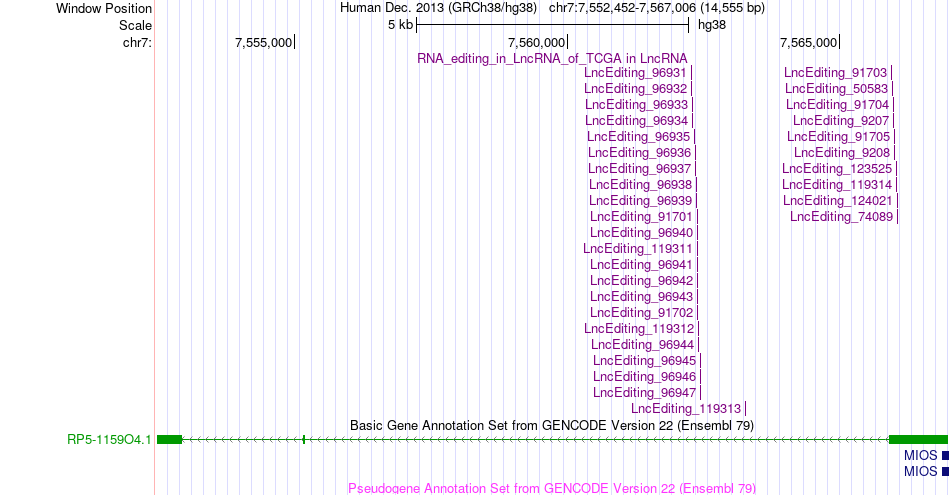The height and width of the screenshot is (495, 950).
Task: Click the RP5-1159O4.1 left green exon block
Action: click(169, 439)
